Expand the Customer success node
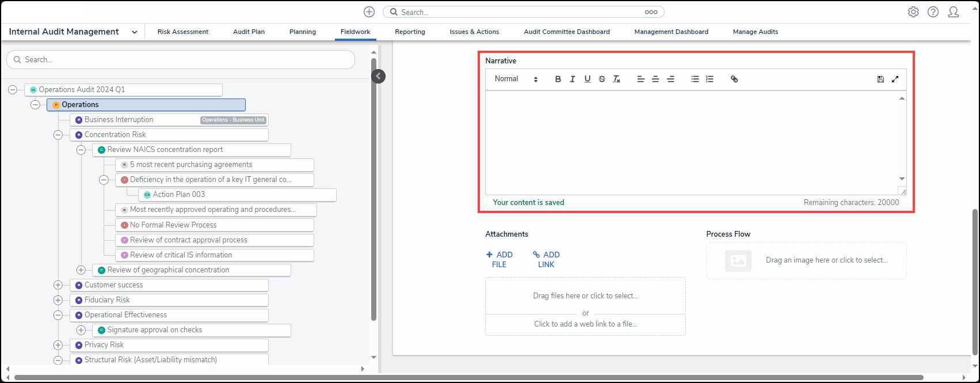 [x=58, y=285]
